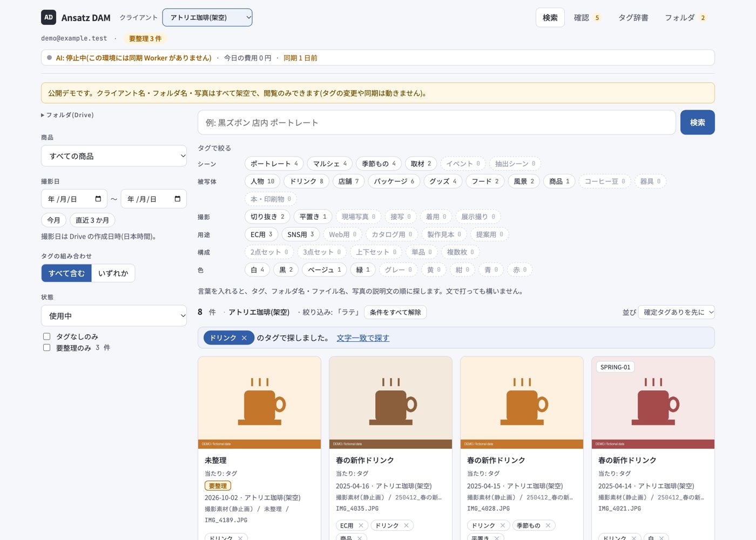Viewport: 756px width, 540px height.
Task: Click 条件をすべて解除 button
Action: [395, 312]
